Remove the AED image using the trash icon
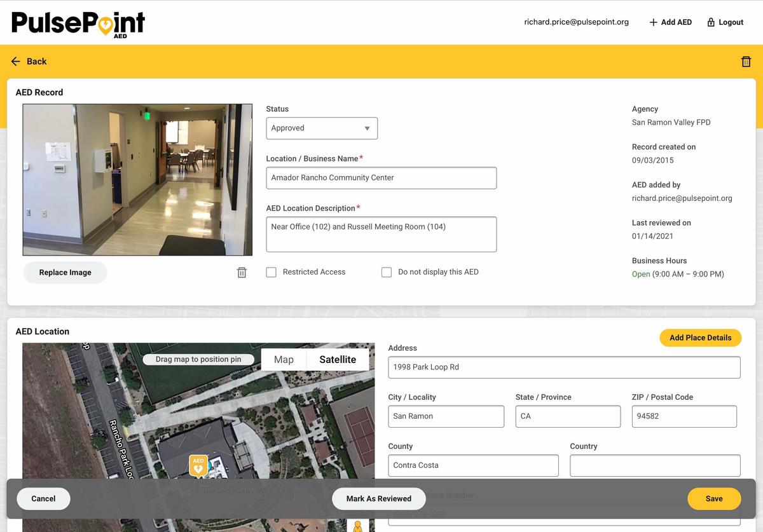 pos(242,272)
